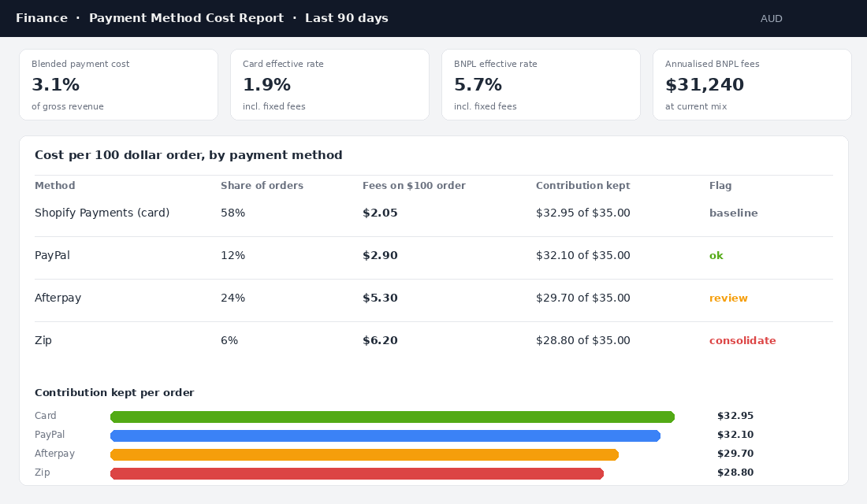
Task: Click the blue PayPal contribution bar
Action: point(385,436)
